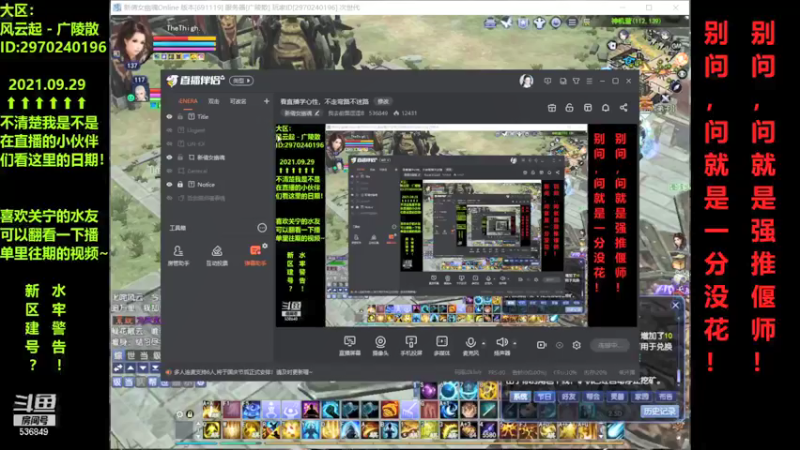This screenshot has height=450, width=800.
Task: Click the 连接中 stream status button
Action: tap(609, 345)
